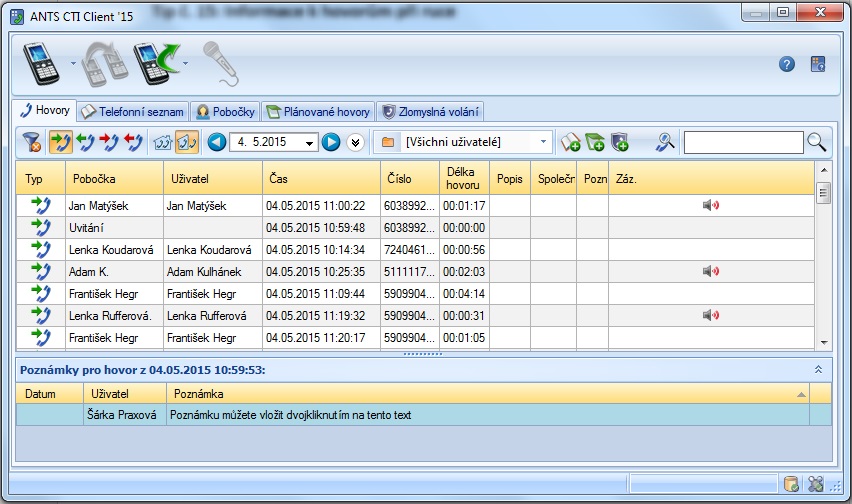Click the call list scrollbar down arrow
This screenshot has width=852, height=504.
[x=824, y=342]
